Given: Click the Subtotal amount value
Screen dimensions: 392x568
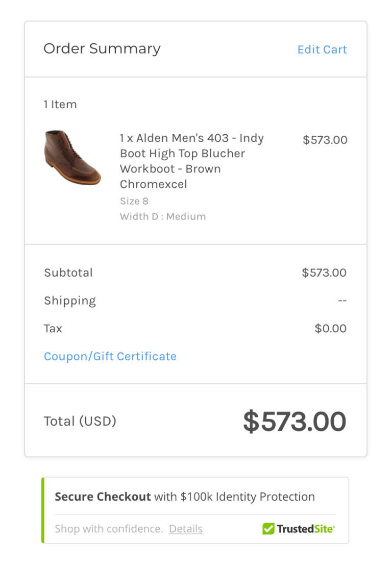Looking at the screenshot, I should (324, 273).
